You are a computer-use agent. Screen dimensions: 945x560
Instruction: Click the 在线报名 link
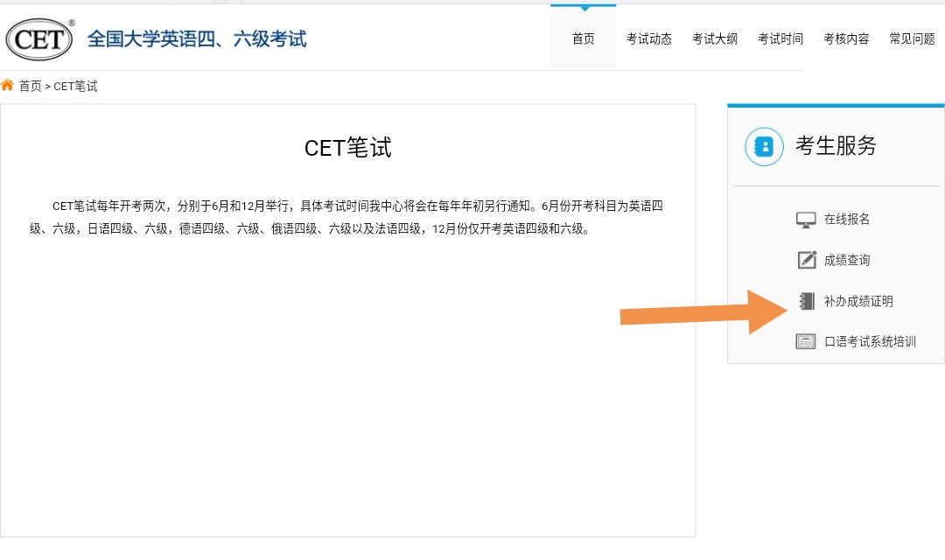(x=847, y=219)
